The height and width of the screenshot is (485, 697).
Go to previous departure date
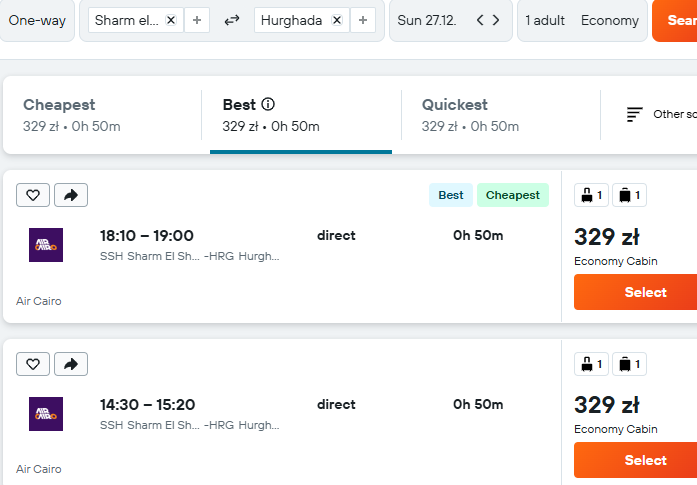click(x=480, y=20)
